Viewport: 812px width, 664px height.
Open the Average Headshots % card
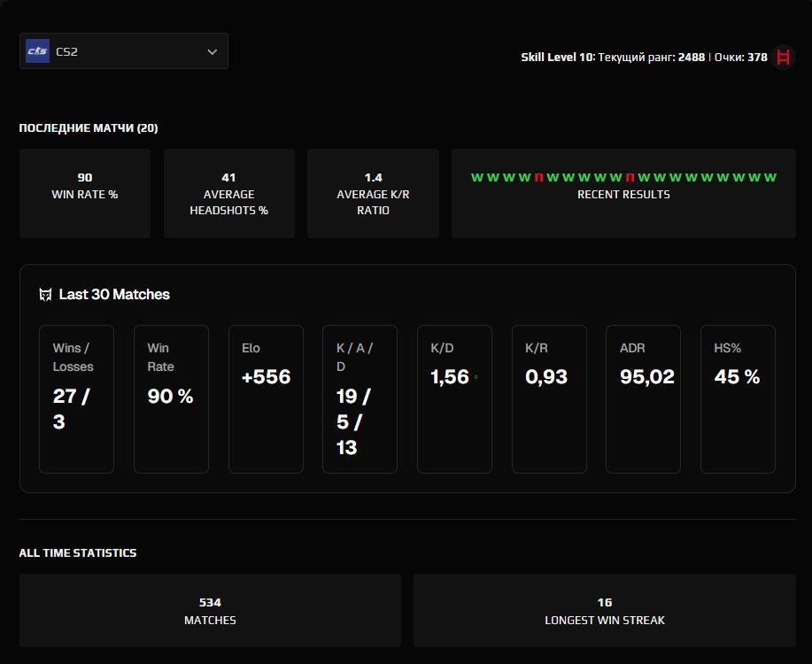tap(228, 193)
